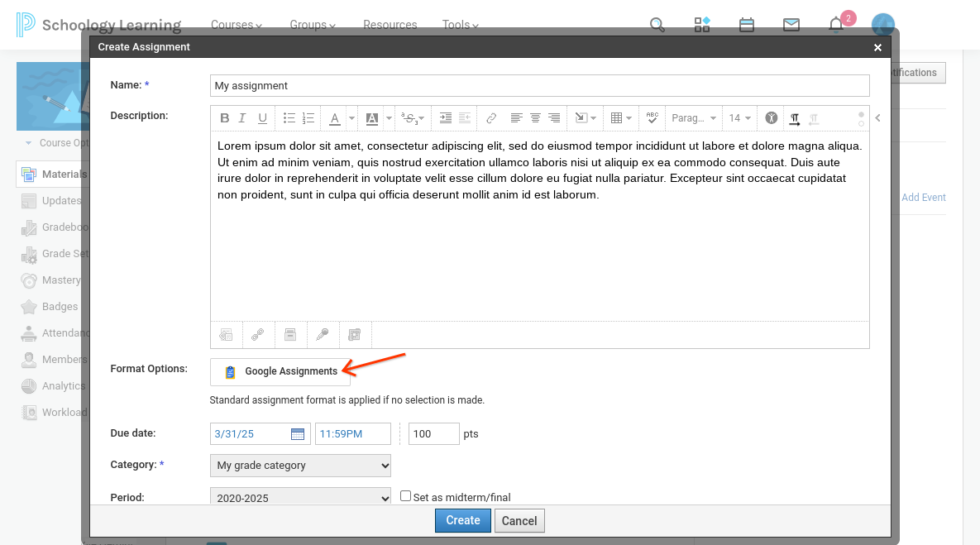Select Google Assignments as the format option
This screenshot has width=980, height=545.
point(280,371)
